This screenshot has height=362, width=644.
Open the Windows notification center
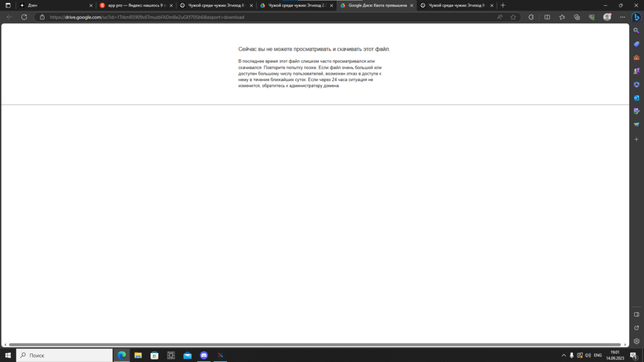pos(634,356)
